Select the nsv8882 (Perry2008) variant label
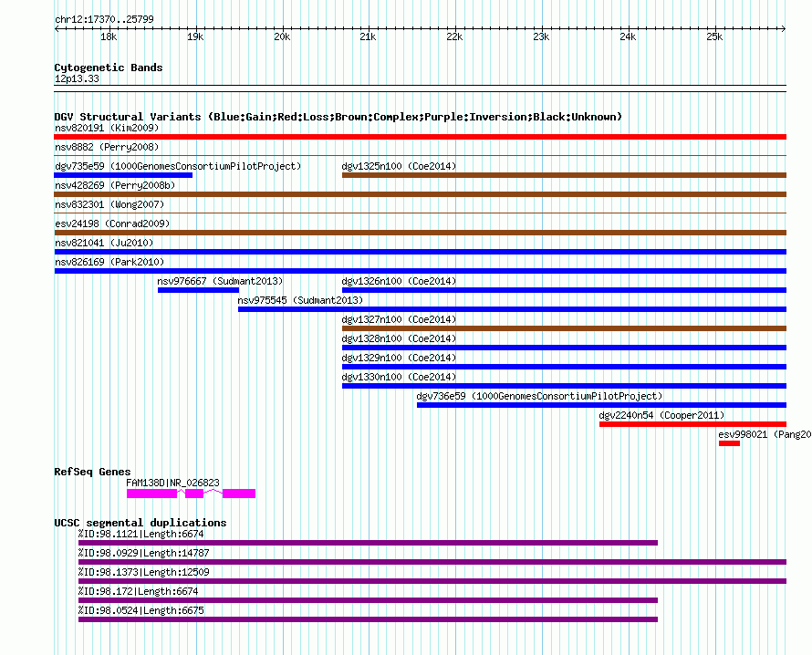The width and height of the screenshot is (812, 655). 107,147
